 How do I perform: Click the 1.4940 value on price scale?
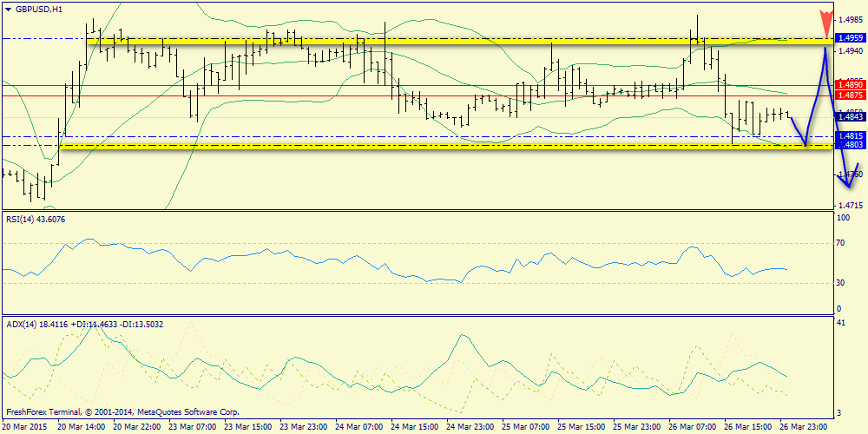pyautogui.click(x=850, y=51)
